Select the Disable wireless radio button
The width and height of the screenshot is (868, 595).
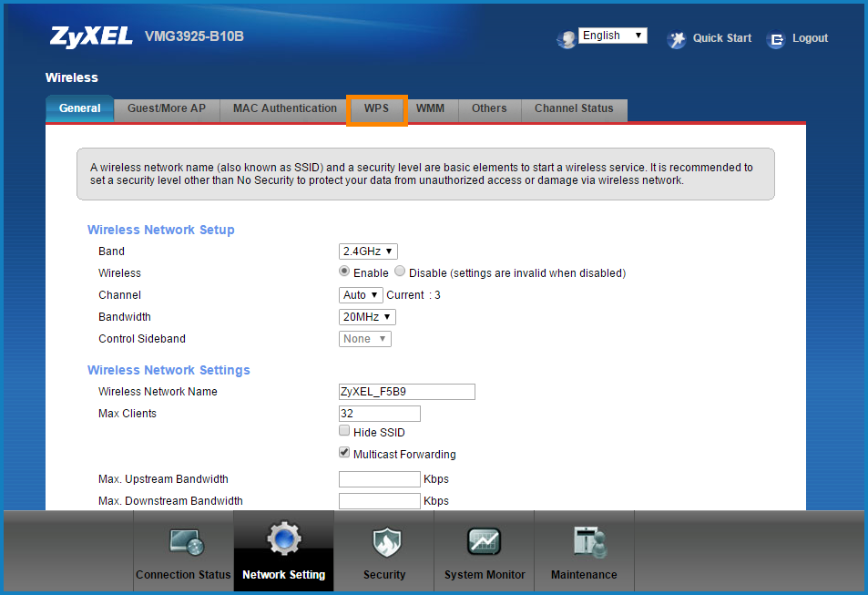(x=400, y=272)
